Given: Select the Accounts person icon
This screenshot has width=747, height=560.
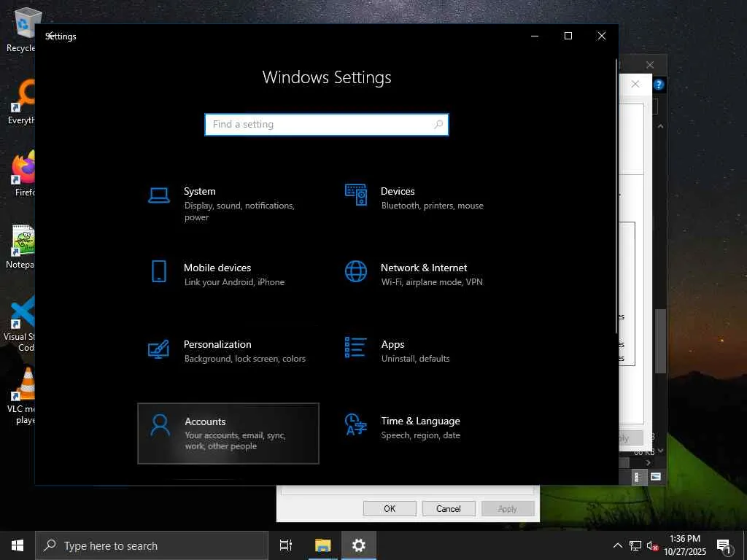Looking at the screenshot, I should point(160,425).
